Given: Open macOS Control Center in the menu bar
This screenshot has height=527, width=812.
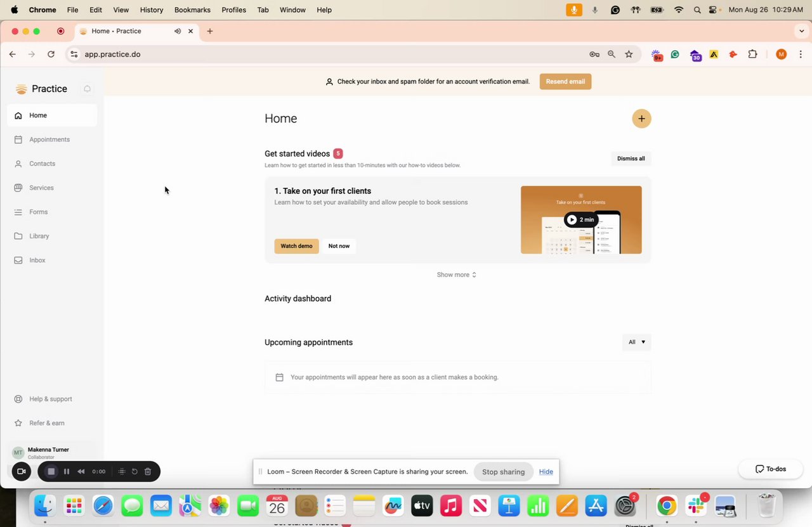Looking at the screenshot, I should click(x=714, y=10).
